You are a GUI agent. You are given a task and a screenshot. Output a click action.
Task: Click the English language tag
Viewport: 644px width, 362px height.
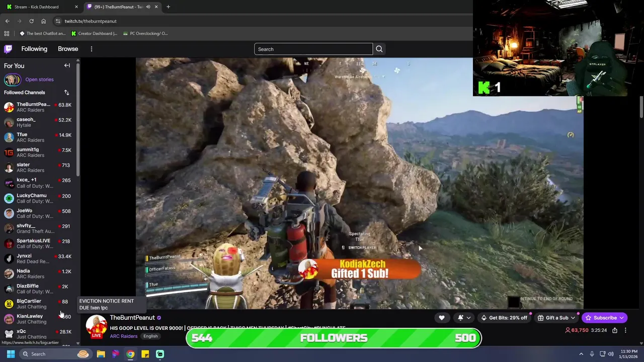(x=150, y=336)
